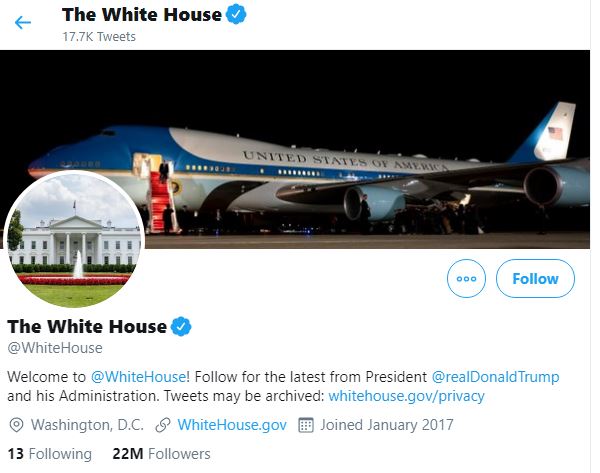600x473 pixels.
Task: Open the @realDonaldTrump mention link
Action: pyautogui.click(x=495, y=376)
